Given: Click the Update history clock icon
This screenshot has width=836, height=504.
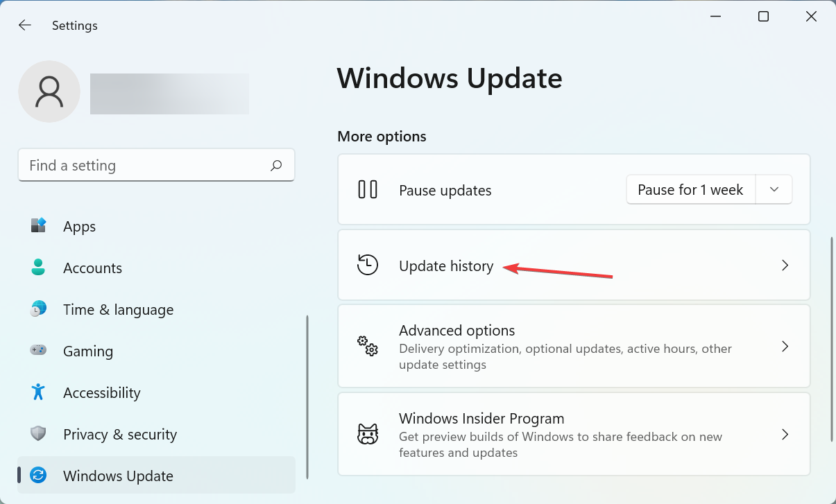Looking at the screenshot, I should [x=368, y=265].
